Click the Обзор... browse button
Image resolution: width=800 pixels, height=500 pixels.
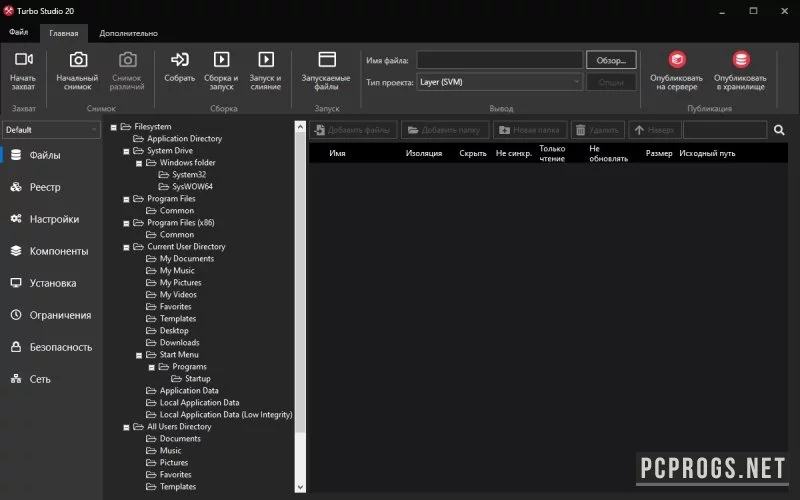[x=611, y=60]
